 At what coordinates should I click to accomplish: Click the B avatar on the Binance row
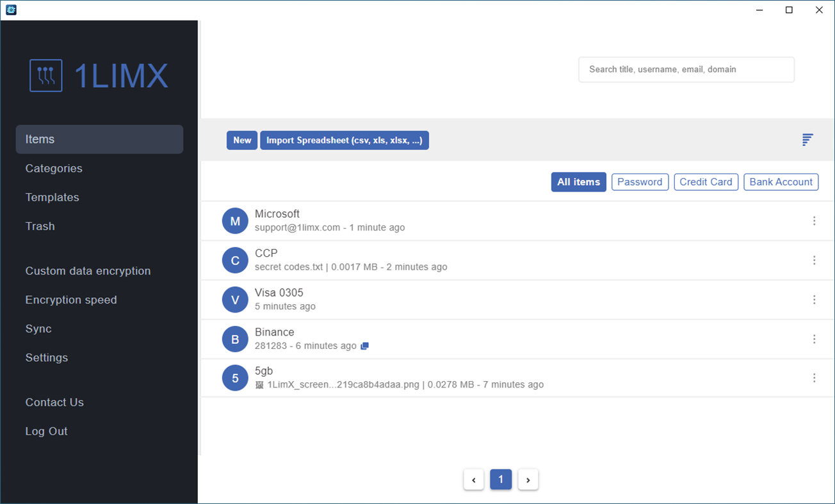(x=235, y=339)
